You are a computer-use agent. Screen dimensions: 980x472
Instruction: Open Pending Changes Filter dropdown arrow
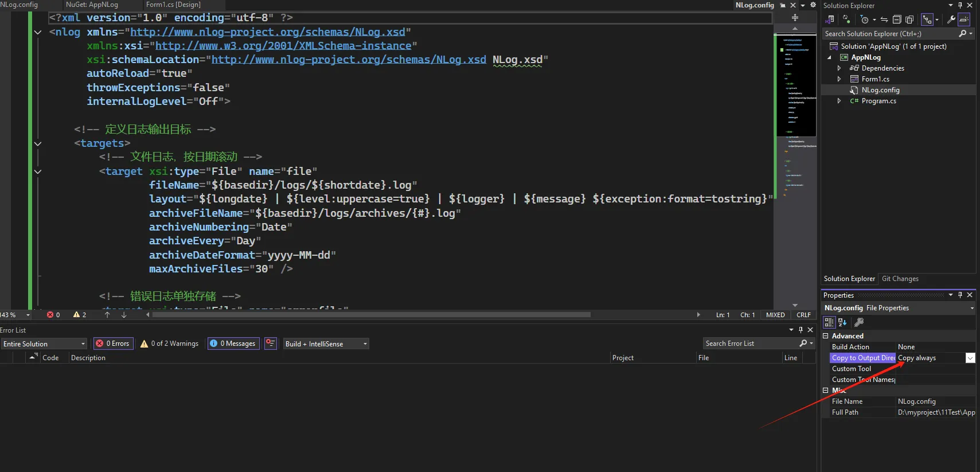tap(874, 19)
